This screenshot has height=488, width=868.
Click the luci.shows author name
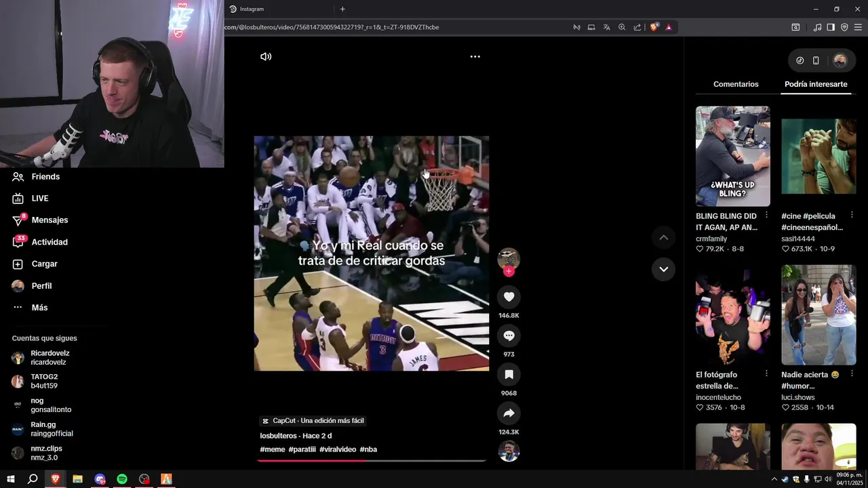point(798,397)
